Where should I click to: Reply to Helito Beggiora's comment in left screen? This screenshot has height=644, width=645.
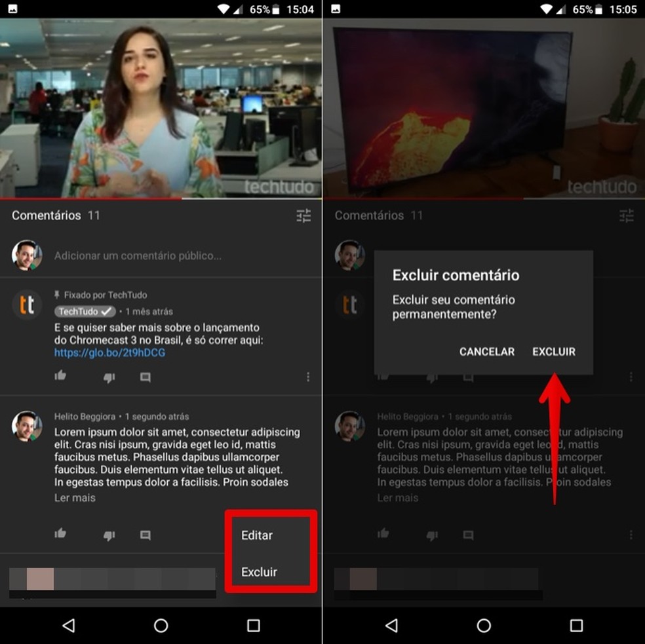[x=146, y=535]
